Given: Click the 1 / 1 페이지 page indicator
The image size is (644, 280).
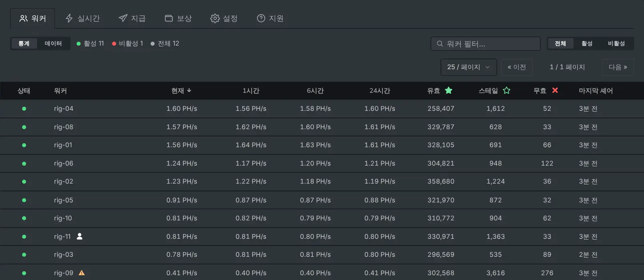Looking at the screenshot, I should tap(567, 67).
